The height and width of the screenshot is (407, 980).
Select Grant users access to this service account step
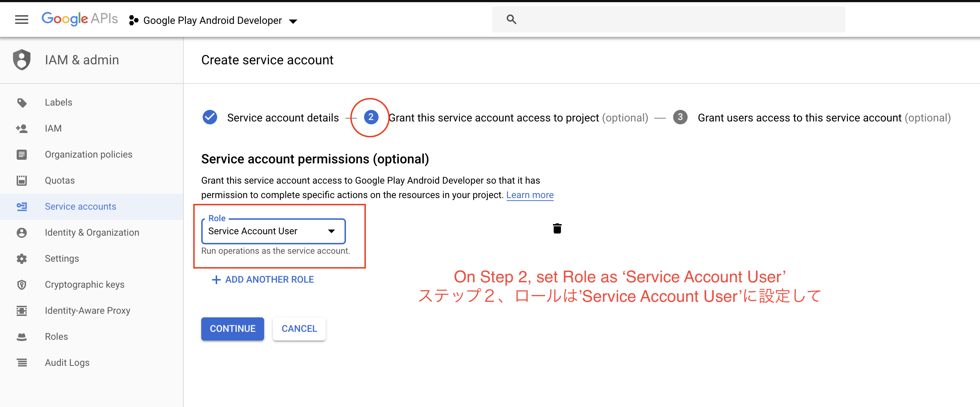coord(824,118)
